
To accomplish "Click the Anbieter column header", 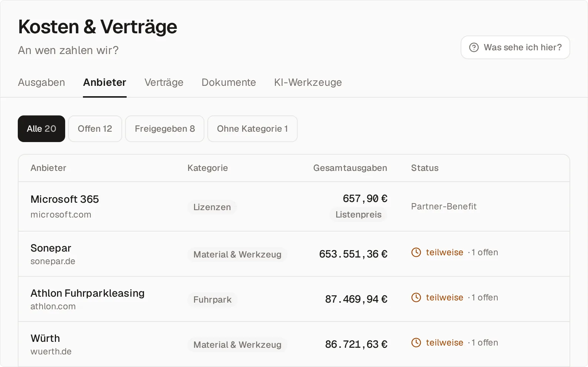I will 49,168.
